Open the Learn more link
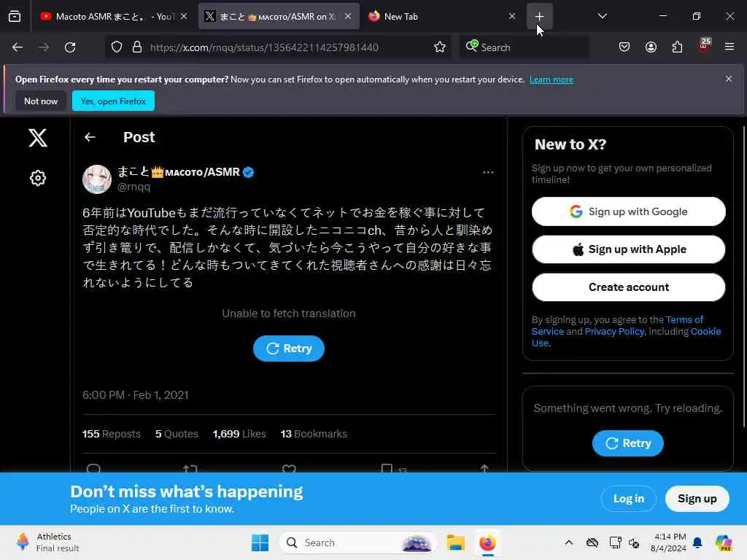The width and height of the screenshot is (747, 560). pyautogui.click(x=551, y=79)
